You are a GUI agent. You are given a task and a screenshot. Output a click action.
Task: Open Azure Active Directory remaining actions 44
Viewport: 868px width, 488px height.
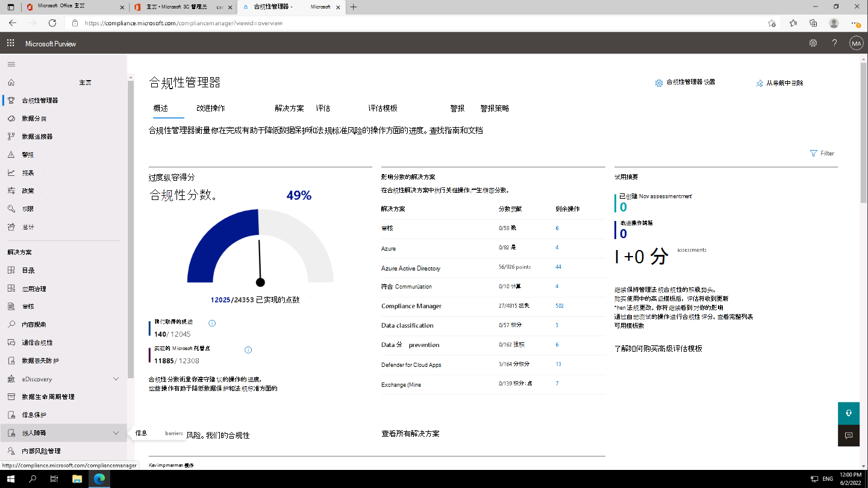[x=558, y=267]
